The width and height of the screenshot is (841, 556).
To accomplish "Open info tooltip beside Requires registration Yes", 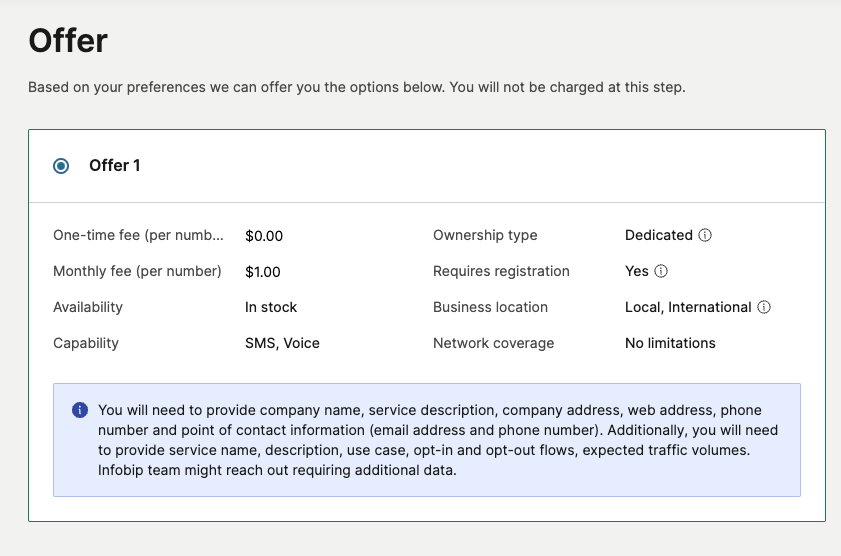I will point(661,271).
